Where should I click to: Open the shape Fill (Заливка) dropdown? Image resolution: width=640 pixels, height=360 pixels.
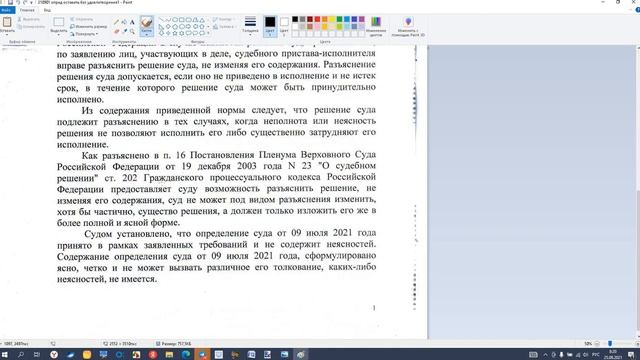point(224,27)
